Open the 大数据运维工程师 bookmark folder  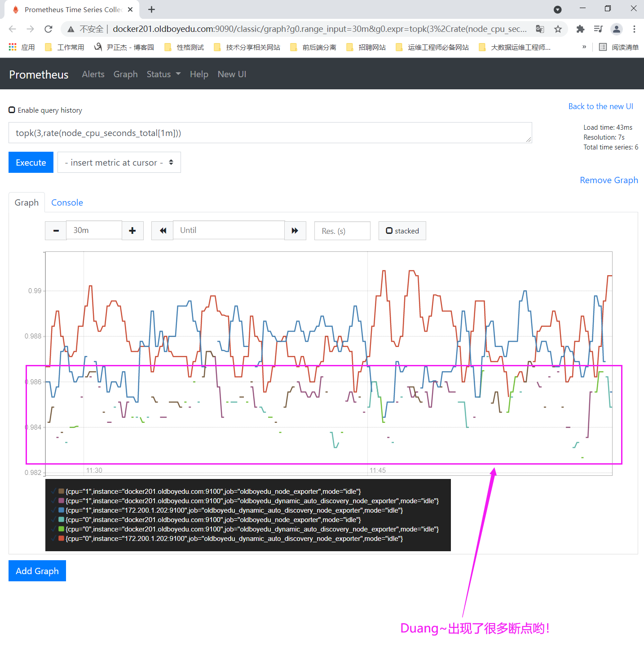click(515, 47)
